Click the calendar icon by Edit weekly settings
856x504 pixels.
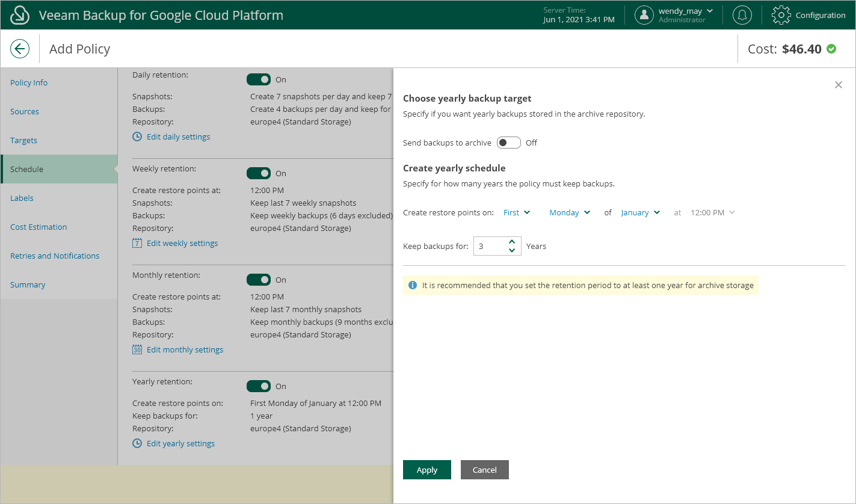pyautogui.click(x=137, y=243)
